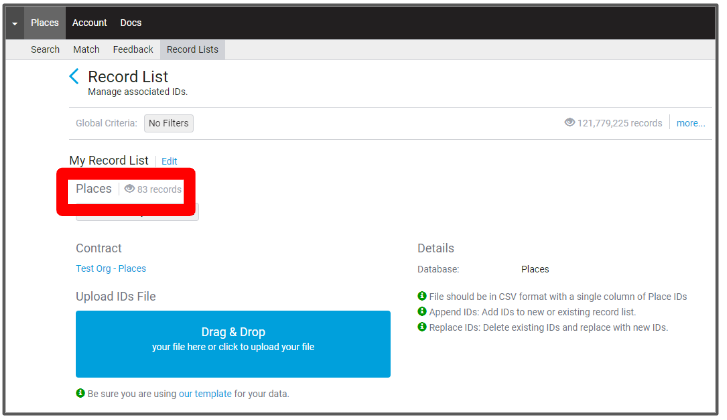Expand the more... options link
The width and height of the screenshot is (727, 420).
pos(690,123)
